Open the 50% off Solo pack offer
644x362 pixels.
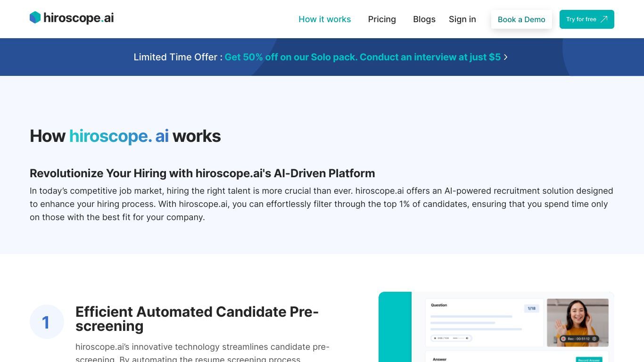[x=363, y=57]
